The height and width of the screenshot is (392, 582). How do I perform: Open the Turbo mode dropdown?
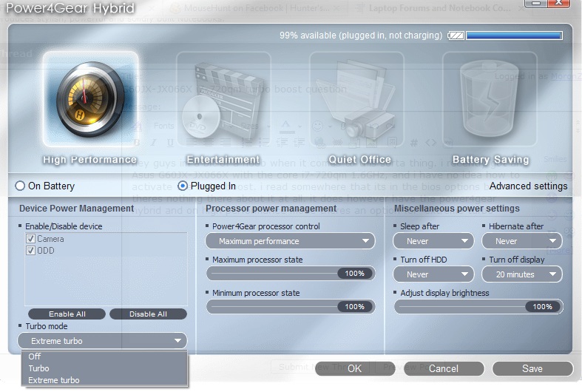[x=103, y=341]
